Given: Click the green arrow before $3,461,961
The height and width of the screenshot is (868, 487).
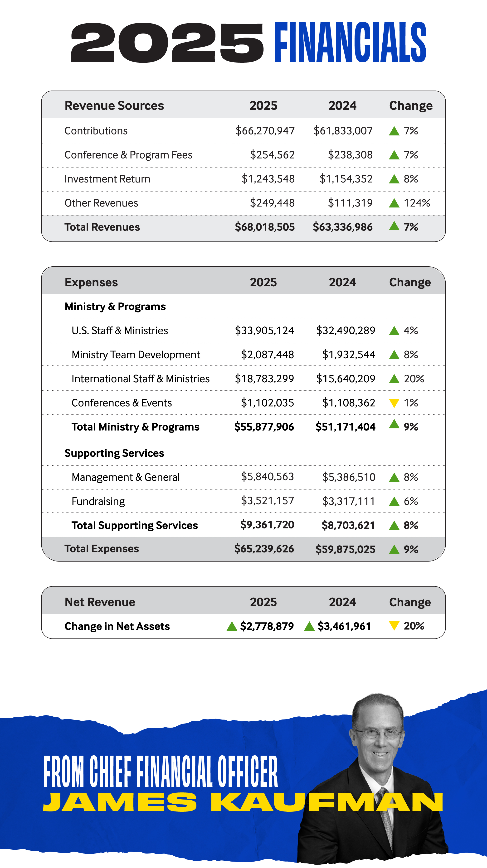Looking at the screenshot, I should pos(309,626).
